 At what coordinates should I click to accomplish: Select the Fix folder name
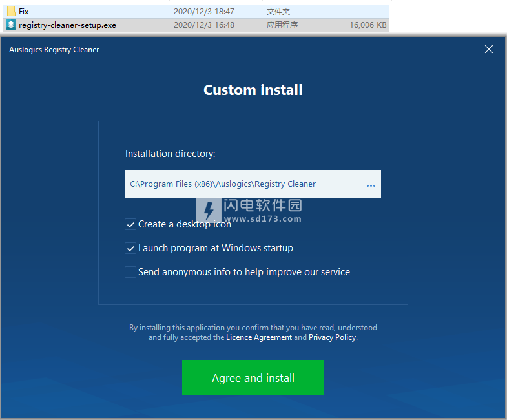click(24, 12)
